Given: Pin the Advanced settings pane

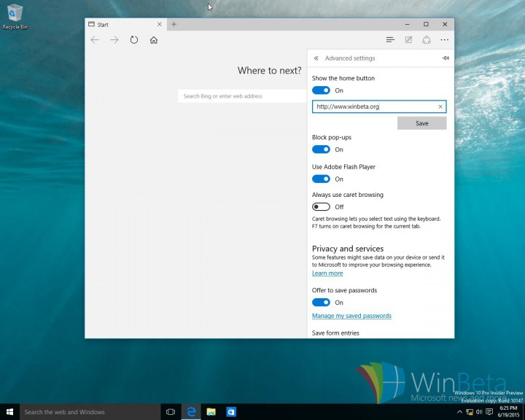Looking at the screenshot, I should [446, 58].
